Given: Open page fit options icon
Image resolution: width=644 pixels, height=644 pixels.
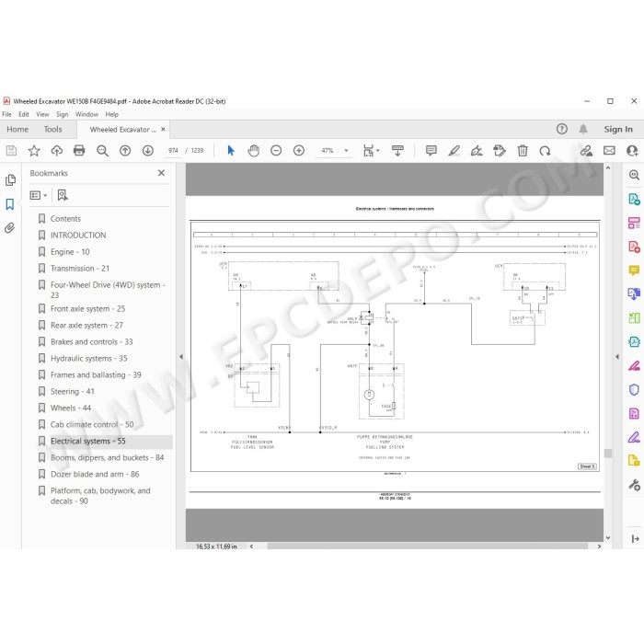Looking at the screenshot, I should tap(371, 151).
